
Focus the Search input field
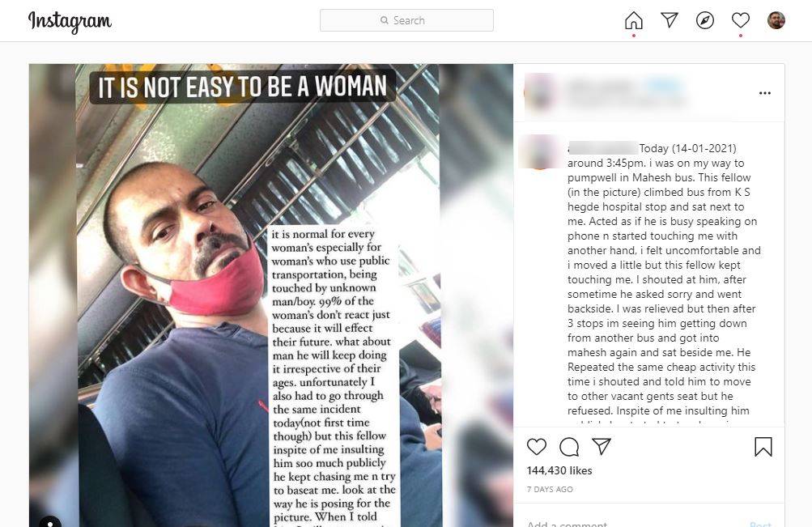pyautogui.click(x=406, y=20)
